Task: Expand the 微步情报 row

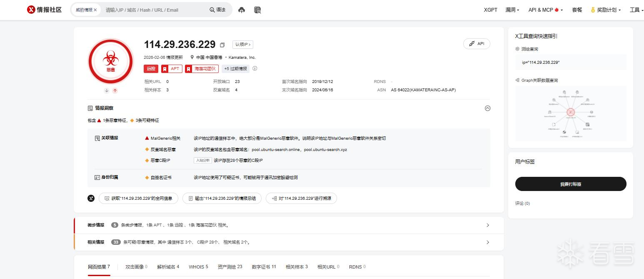Action: coord(488,225)
